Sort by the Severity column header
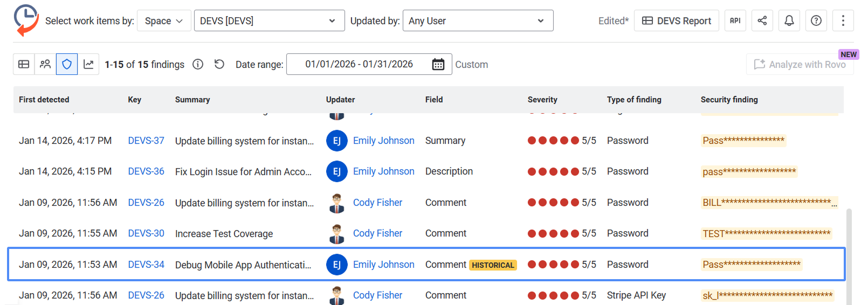Viewport: 868px width, 305px height. click(x=542, y=100)
